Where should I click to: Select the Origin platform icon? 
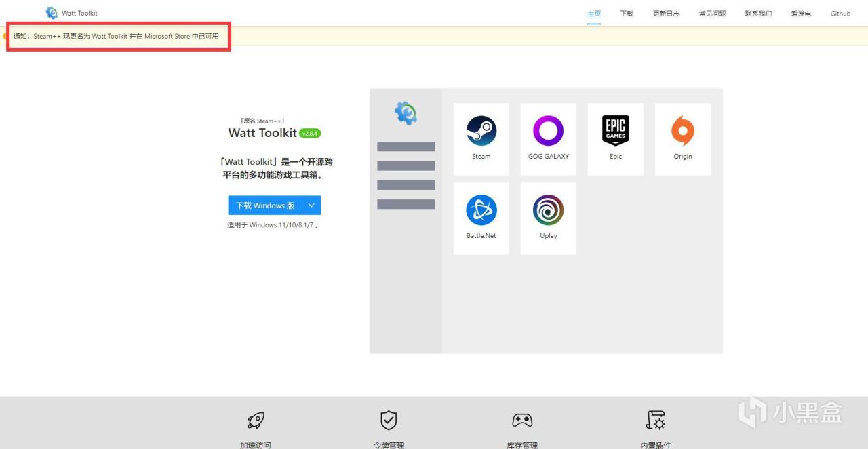click(683, 131)
